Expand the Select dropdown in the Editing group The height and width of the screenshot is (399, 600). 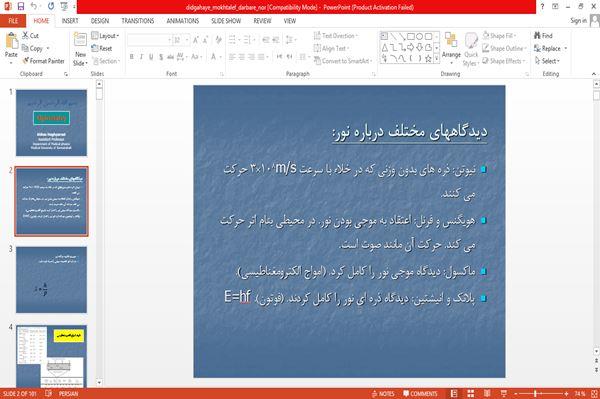(x=547, y=61)
